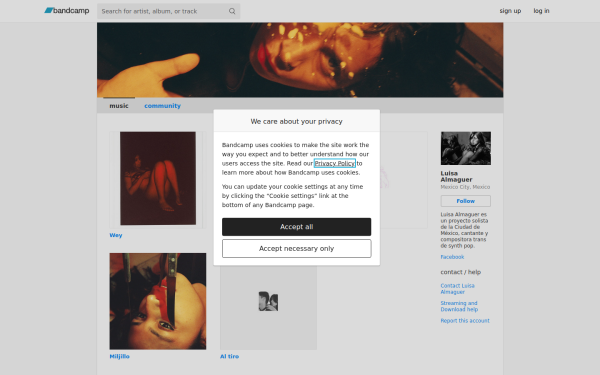Open the Facebook link

pos(452,257)
